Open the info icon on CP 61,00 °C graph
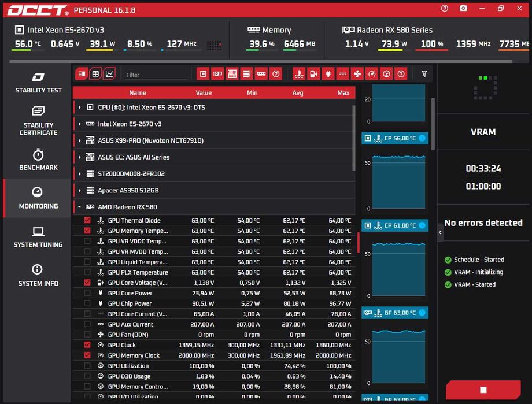 [x=422, y=225]
